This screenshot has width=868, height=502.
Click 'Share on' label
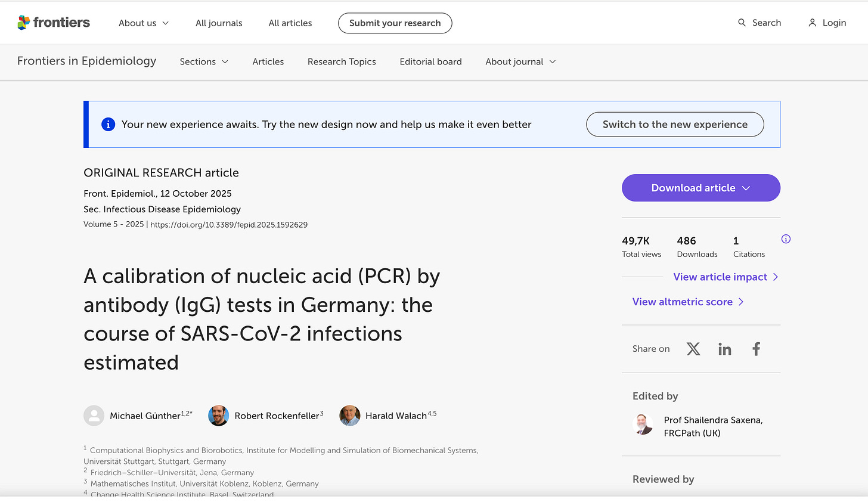(651, 349)
